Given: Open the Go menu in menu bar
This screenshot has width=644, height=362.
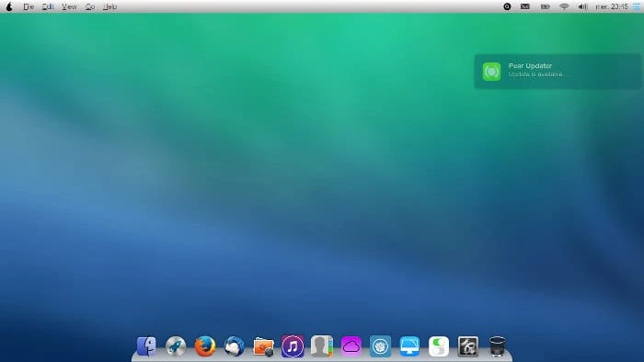Looking at the screenshot, I should (x=90, y=6).
